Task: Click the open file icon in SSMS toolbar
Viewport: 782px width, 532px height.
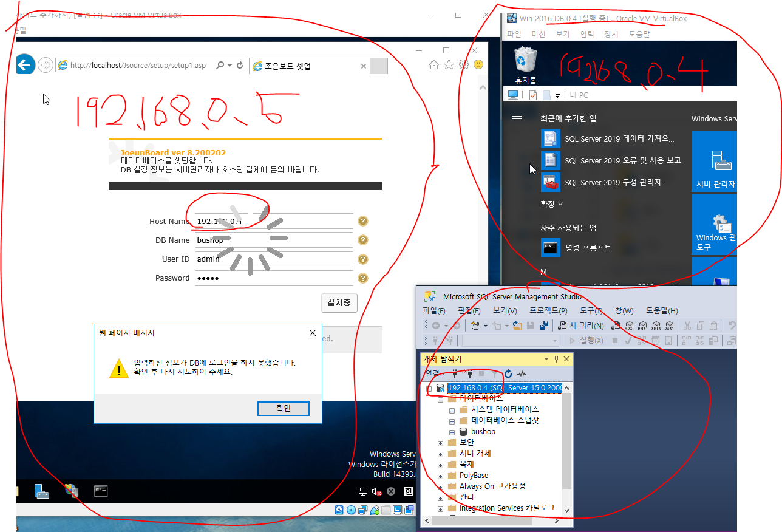Action: pyautogui.click(x=517, y=326)
